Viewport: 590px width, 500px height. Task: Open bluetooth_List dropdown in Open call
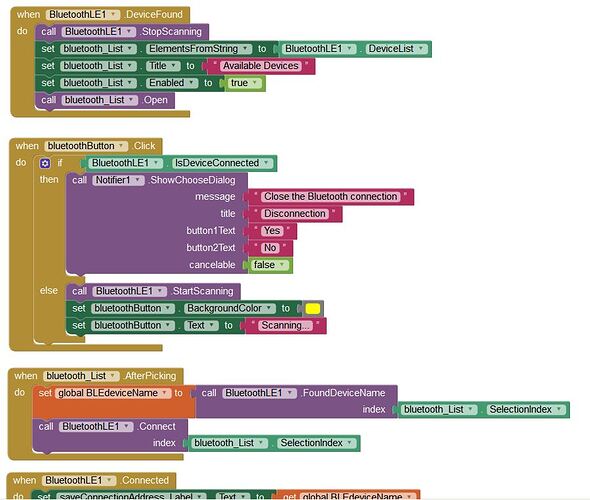(100, 100)
